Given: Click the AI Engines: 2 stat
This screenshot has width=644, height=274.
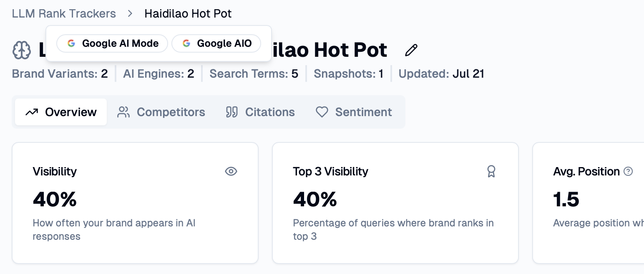Looking at the screenshot, I should pos(158,74).
